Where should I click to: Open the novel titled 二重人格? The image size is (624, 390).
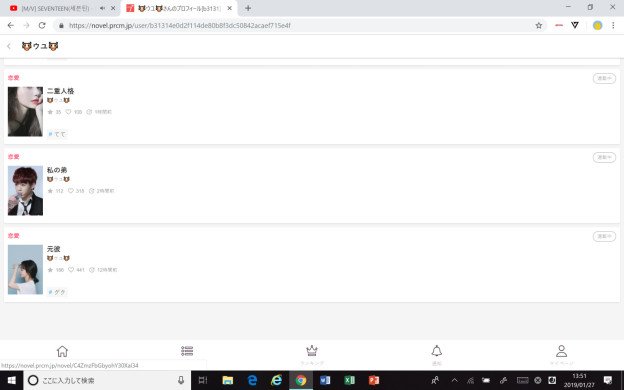[60, 91]
